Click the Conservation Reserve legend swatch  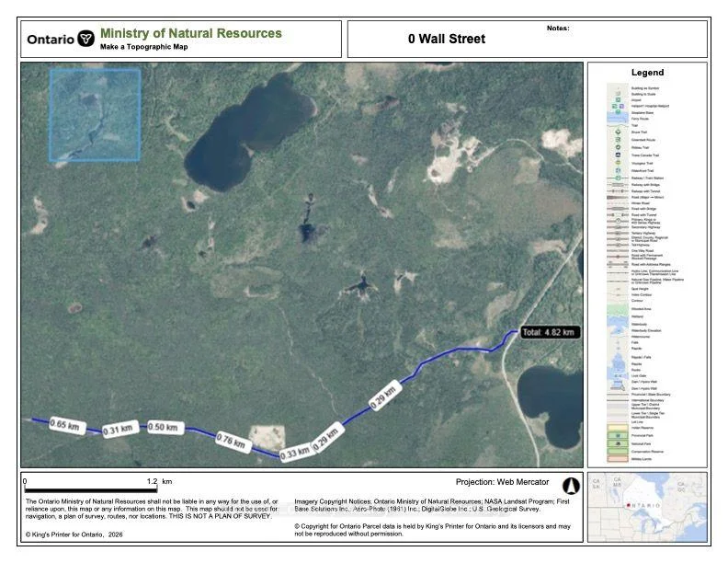click(618, 452)
